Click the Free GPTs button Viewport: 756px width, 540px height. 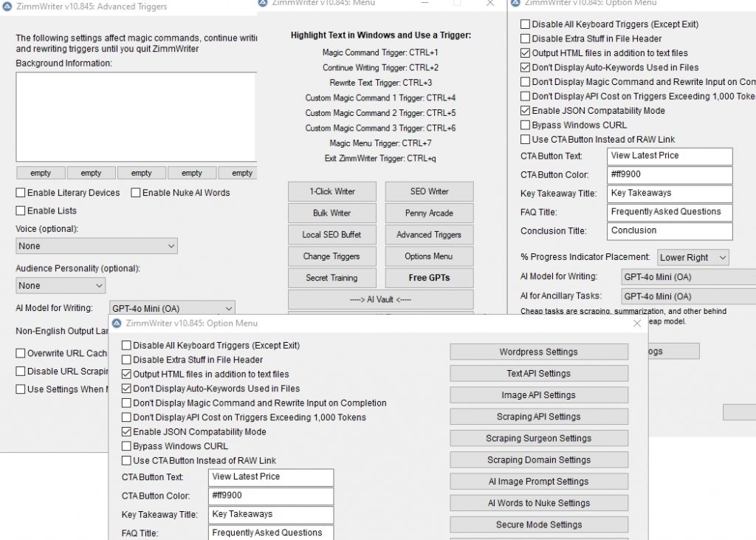(x=429, y=278)
